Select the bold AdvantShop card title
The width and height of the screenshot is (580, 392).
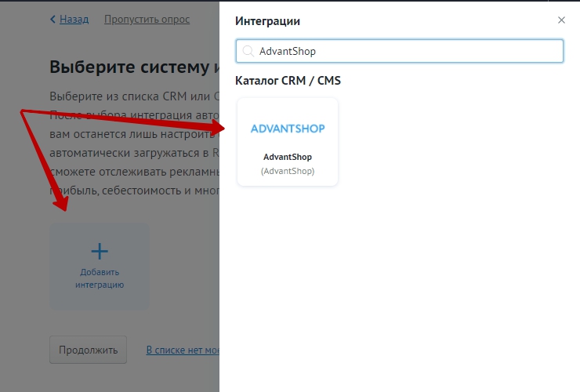pyautogui.click(x=288, y=157)
